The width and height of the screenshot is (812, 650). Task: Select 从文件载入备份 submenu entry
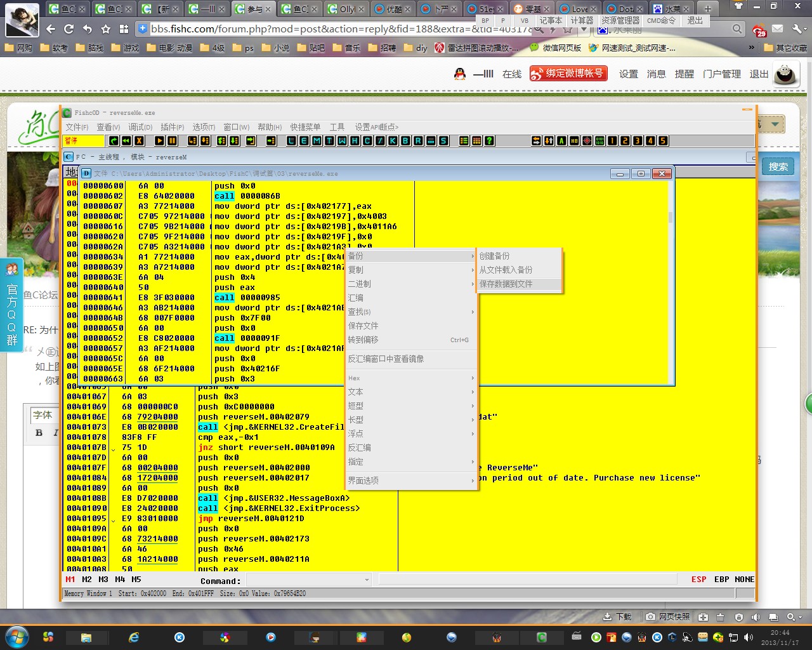point(519,270)
